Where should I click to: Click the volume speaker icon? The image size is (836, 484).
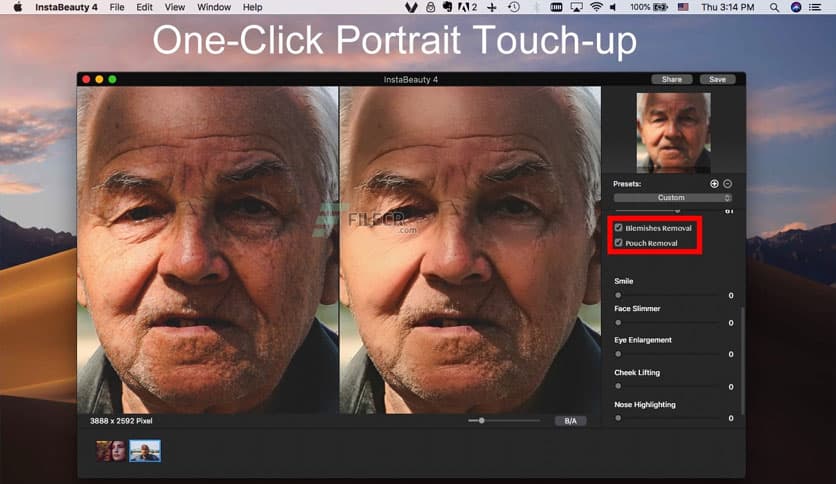[x=613, y=7]
